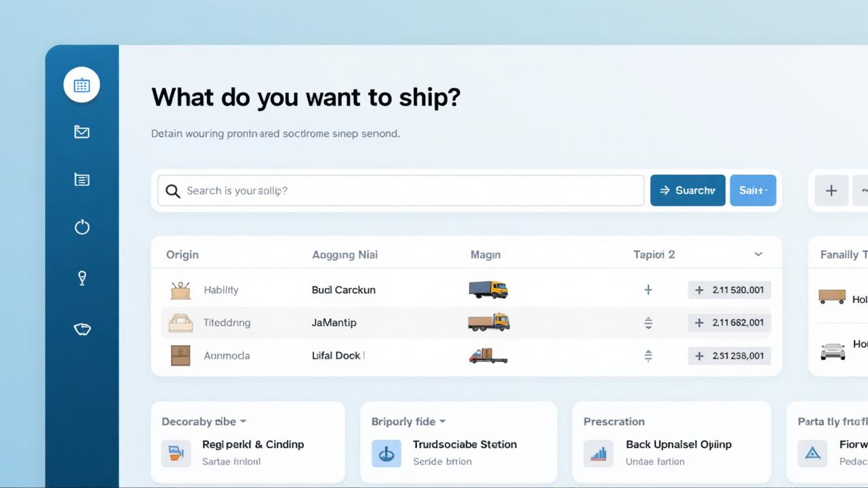Click the flatbed truck icon in Lifal Dock row
Screen dimensions: 868x488
click(488, 355)
